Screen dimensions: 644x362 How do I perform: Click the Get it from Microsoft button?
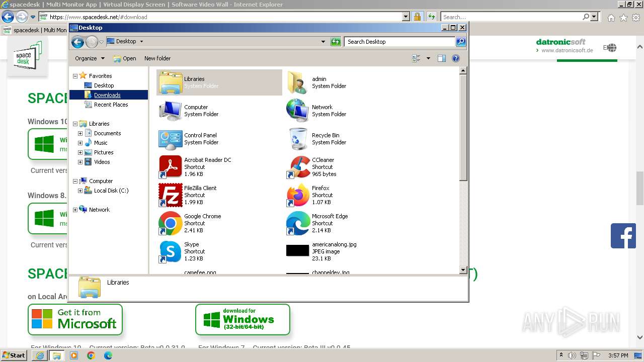point(75,319)
